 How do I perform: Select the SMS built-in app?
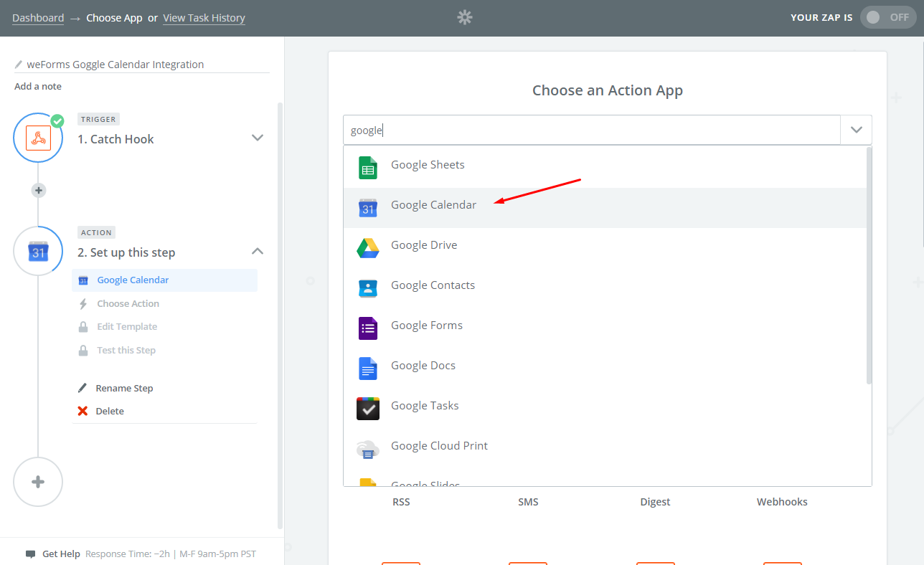click(528, 502)
